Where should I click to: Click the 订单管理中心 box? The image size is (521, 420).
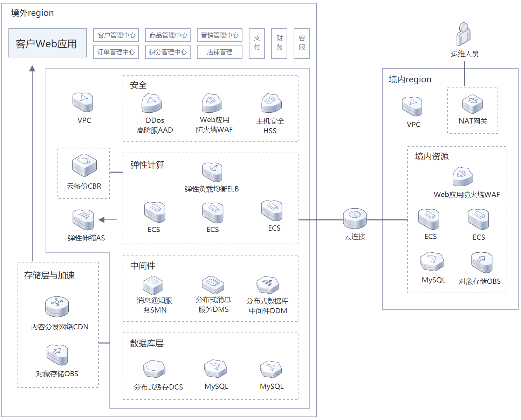coord(116,52)
